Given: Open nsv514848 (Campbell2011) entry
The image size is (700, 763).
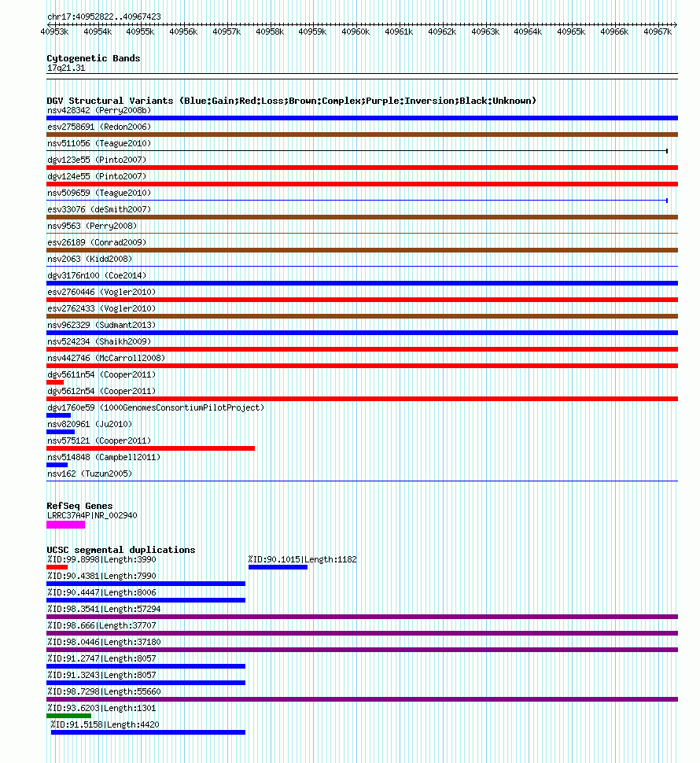Looking at the screenshot, I should click(104, 458).
